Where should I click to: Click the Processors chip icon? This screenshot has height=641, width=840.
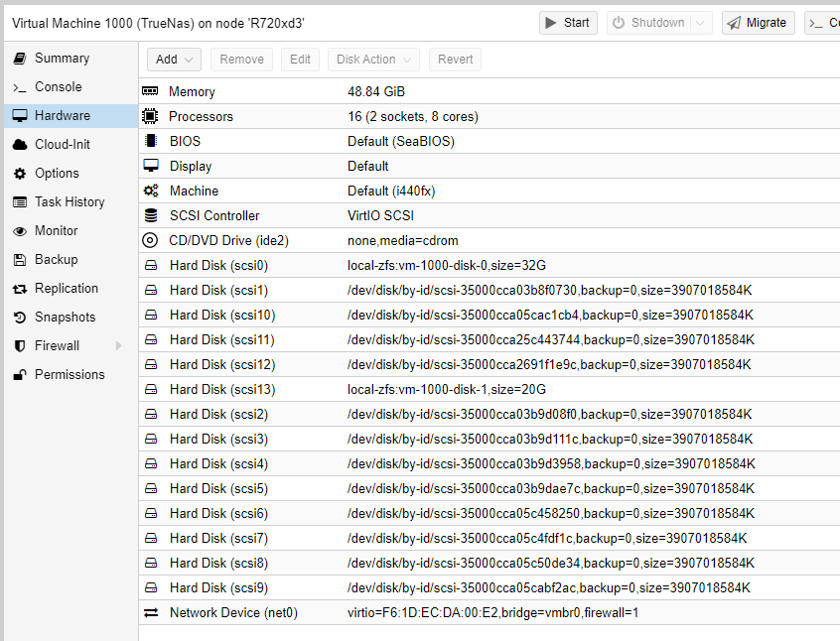pos(150,116)
